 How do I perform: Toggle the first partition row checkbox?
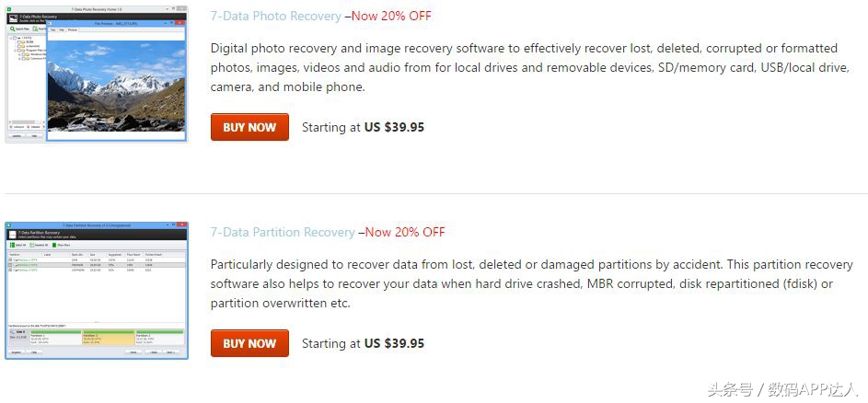(9, 260)
